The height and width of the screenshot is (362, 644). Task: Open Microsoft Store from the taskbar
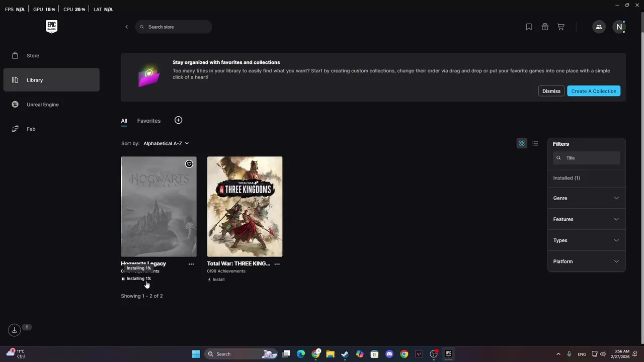pyautogui.click(x=374, y=354)
